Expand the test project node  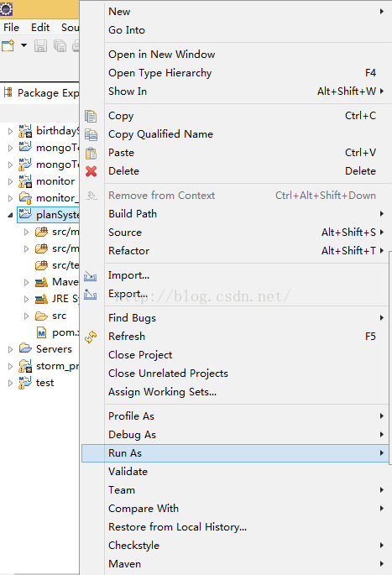10,383
